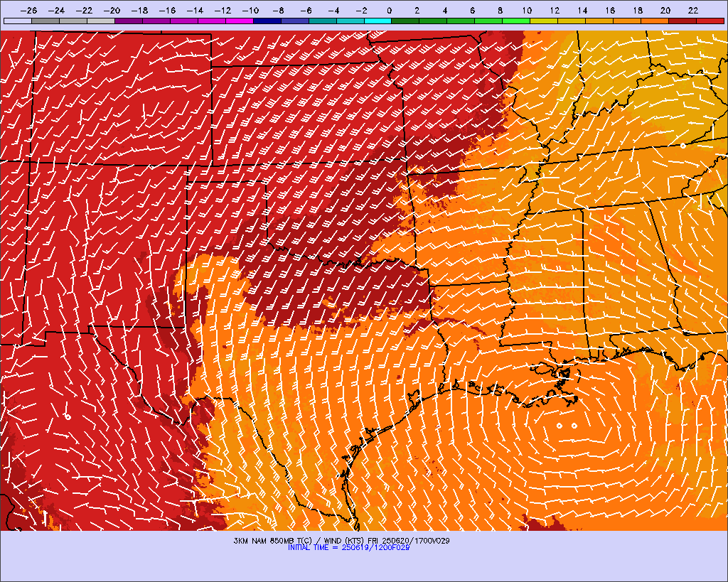This screenshot has width=728, height=582.
Task: Click the "14" scale label
Action: tap(582, 10)
